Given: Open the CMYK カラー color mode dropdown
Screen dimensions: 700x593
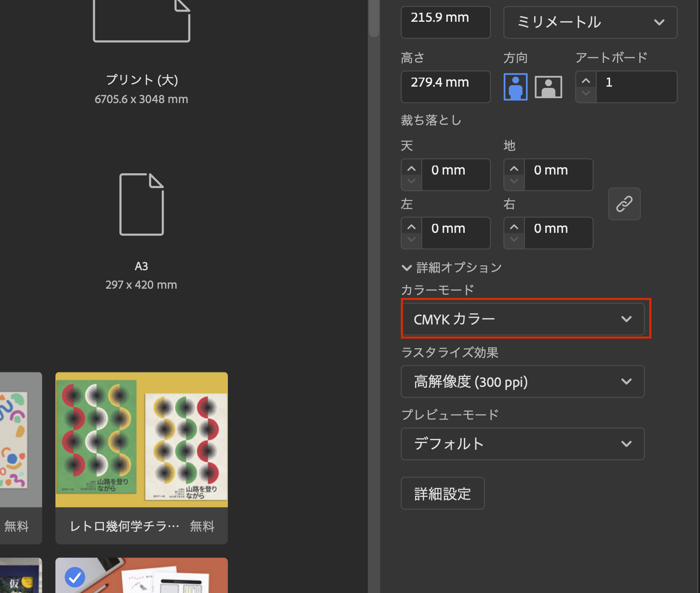Looking at the screenshot, I should (x=523, y=319).
